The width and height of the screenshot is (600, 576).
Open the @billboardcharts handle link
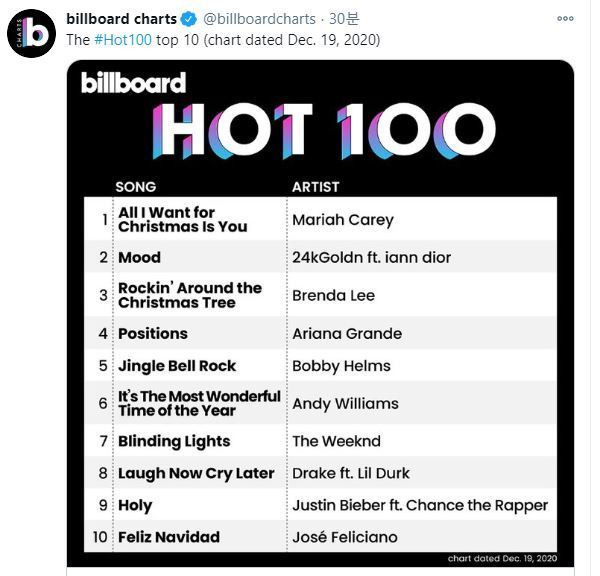click(x=259, y=19)
